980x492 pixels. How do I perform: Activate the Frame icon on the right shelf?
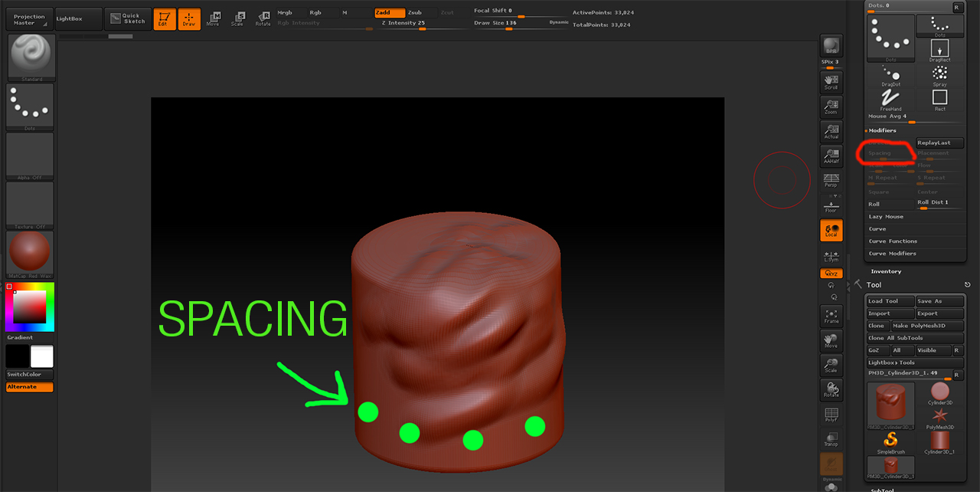831,316
